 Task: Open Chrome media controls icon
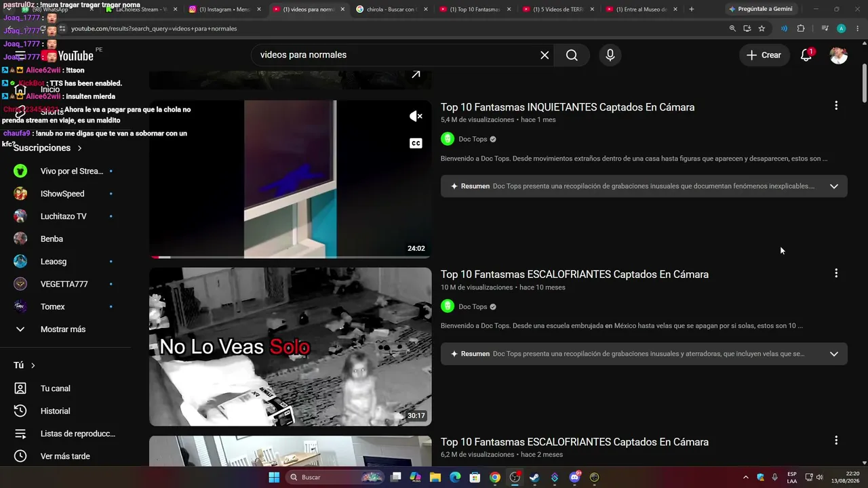[825, 28]
